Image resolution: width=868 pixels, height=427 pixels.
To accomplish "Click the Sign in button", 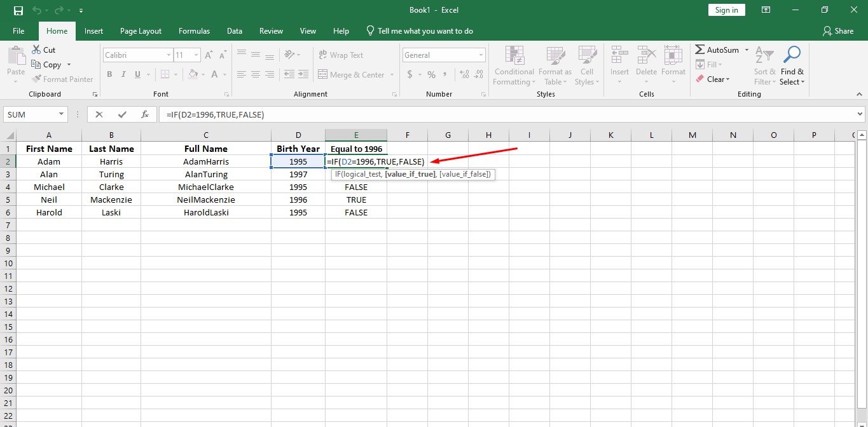I will tap(726, 10).
